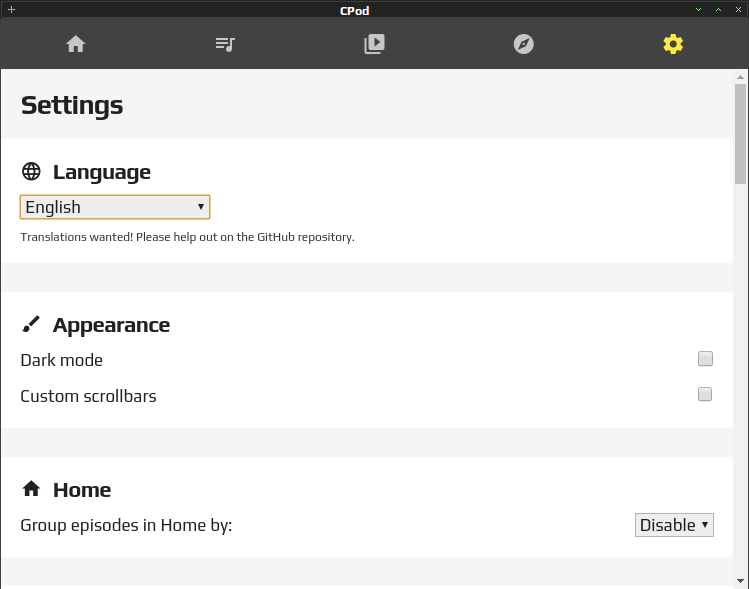Screen dimensions: 749x589
Task: Enable the Dark mode checkbox
Action: (705, 358)
